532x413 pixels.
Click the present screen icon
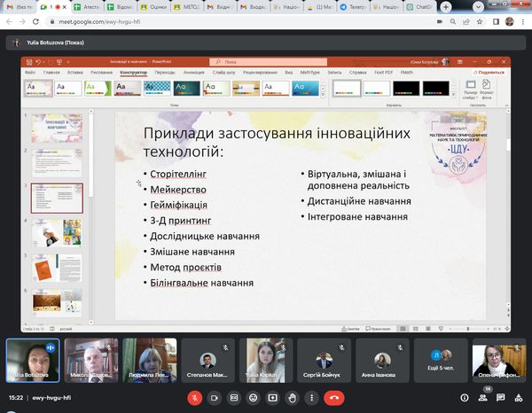click(272, 398)
